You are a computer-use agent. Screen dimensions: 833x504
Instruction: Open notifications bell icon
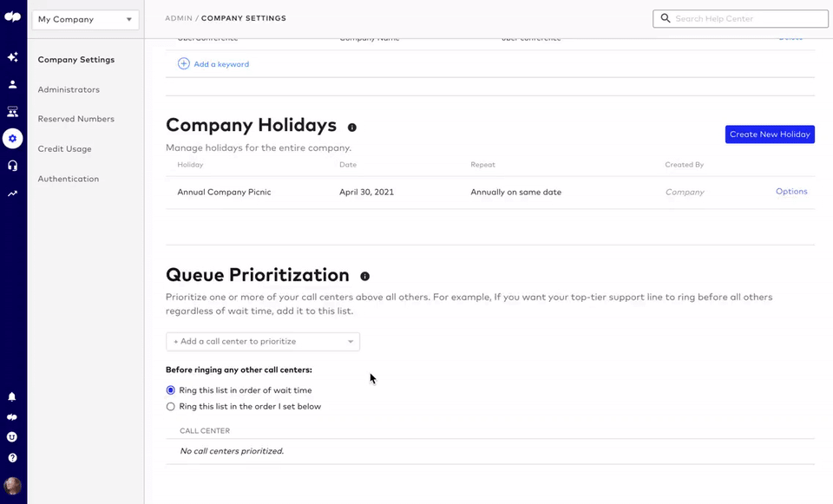(x=12, y=396)
